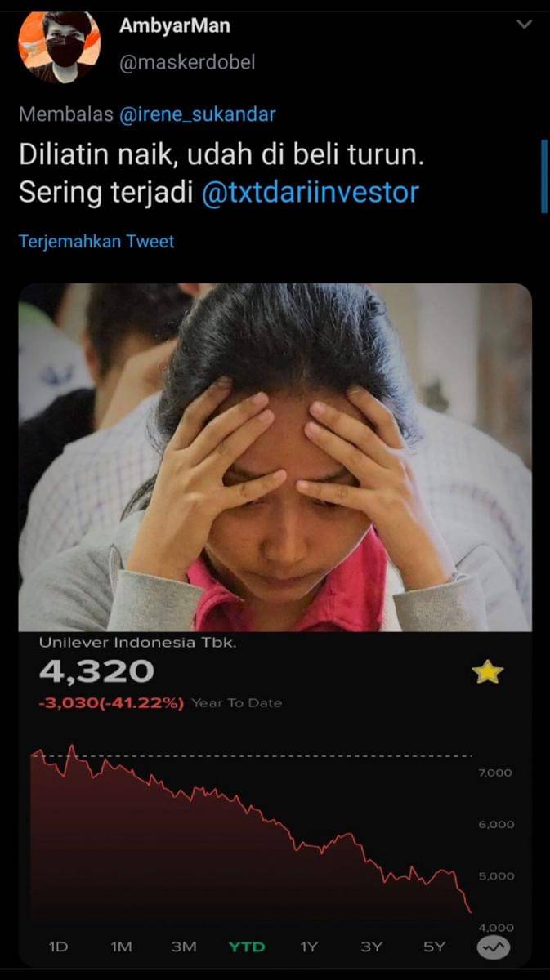
Task: Open the @maskerdobel handle
Action: point(188,62)
